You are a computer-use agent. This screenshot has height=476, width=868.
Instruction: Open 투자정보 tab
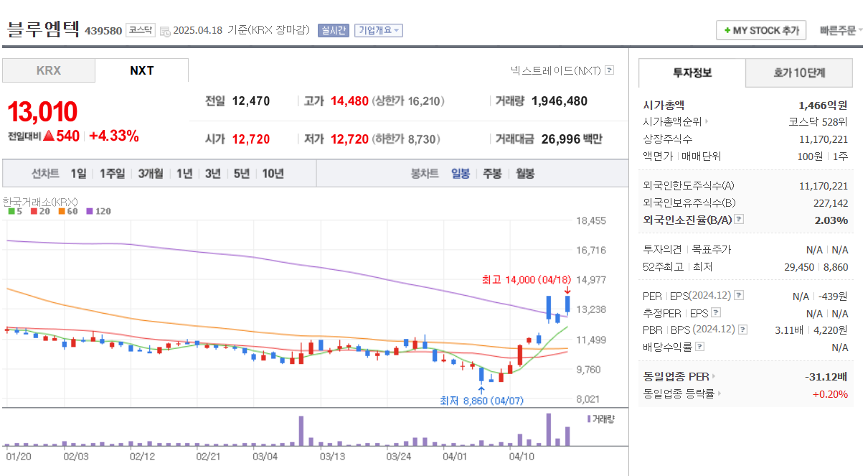tap(692, 73)
